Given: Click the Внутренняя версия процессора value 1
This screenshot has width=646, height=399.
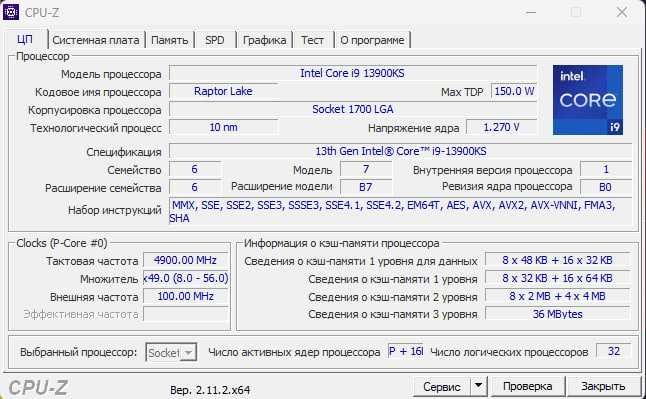Looking at the screenshot, I should (606, 169).
